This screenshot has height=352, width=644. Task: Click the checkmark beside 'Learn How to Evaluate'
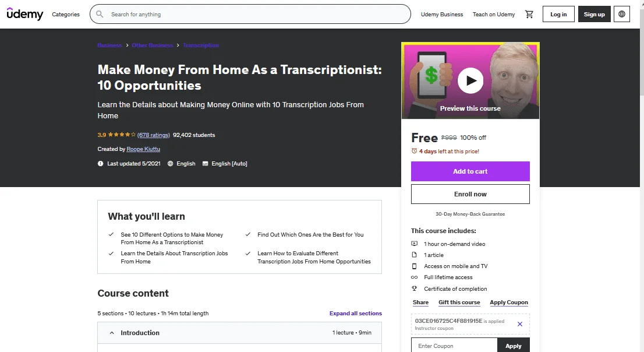click(x=247, y=254)
